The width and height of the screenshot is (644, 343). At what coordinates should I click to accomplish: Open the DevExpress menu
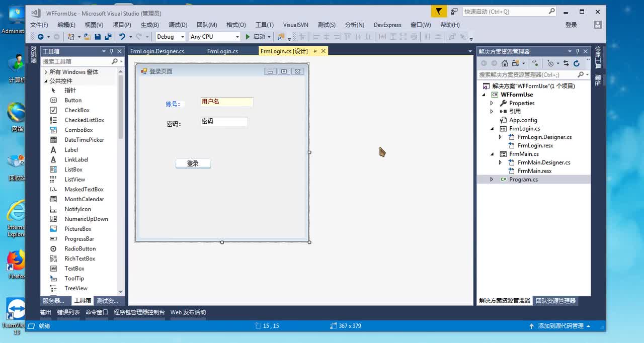click(x=387, y=25)
